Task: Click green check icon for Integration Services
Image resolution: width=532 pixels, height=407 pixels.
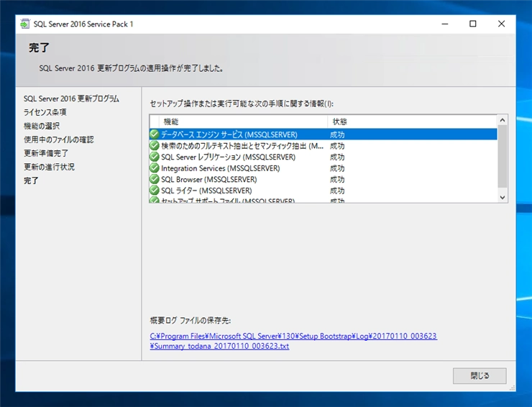Action: (155, 168)
